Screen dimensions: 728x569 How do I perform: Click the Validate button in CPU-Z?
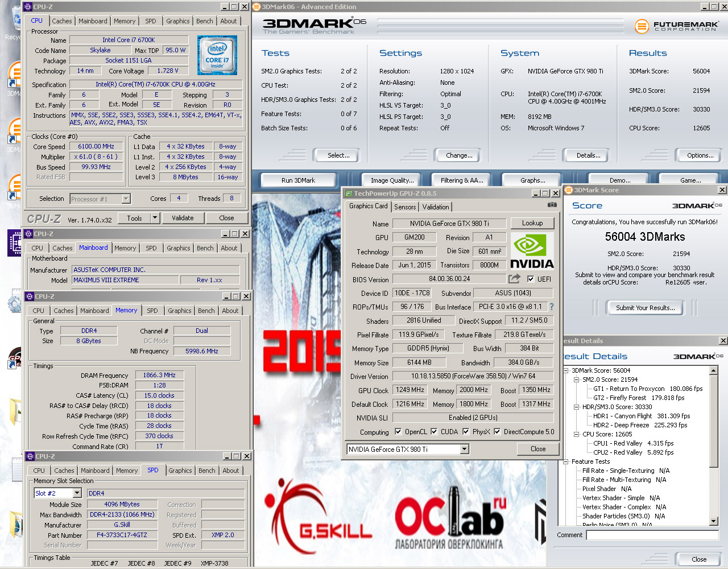tap(183, 218)
